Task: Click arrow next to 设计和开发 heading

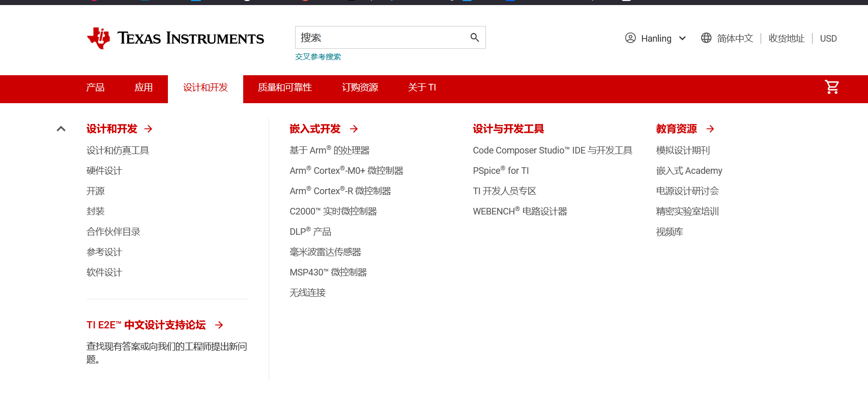Action: point(149,129)
